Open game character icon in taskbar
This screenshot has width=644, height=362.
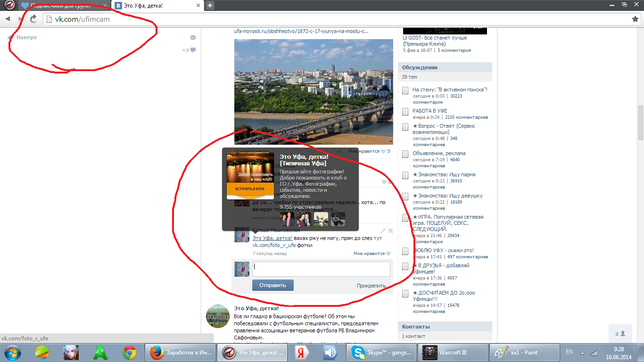(71, 352)
